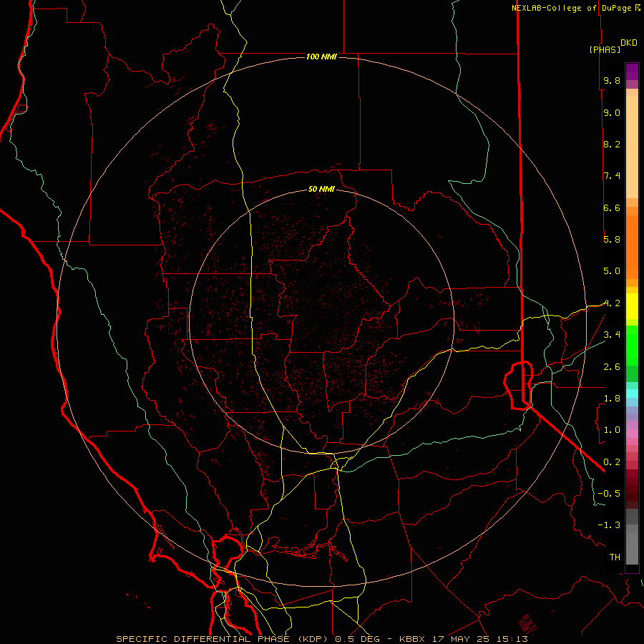644x644 pixels.
Task: Pick the bright green band on the color scale
Action: click(632, 346)
